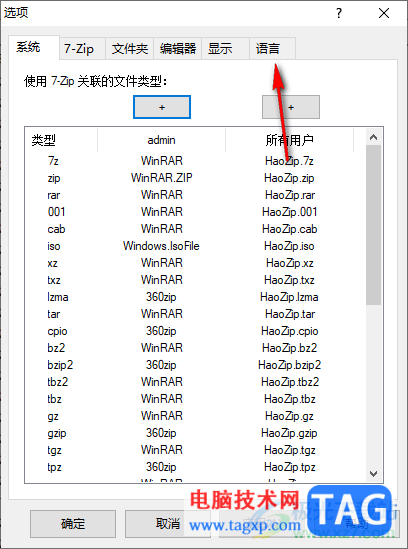This screenshot has width=408, height=549.
Task: Click the 360zip cell in cpio row
Action: [x=161, y=331]
